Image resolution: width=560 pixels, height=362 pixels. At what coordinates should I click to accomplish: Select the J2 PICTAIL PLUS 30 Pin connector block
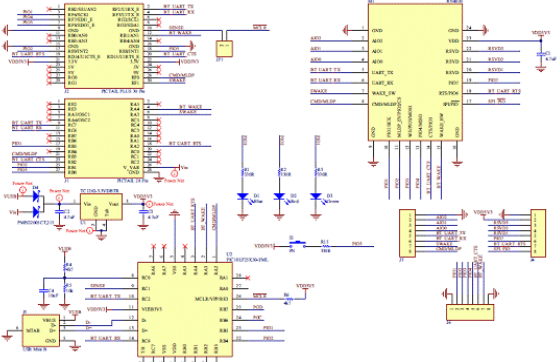pyautogui.click(x=104, y=46)
